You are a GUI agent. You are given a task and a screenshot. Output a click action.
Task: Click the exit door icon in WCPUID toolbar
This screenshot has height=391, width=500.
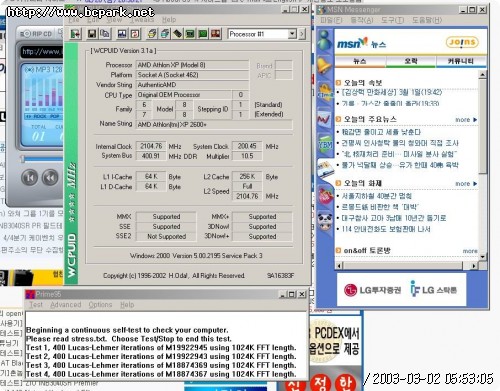[x=75, y=34]
